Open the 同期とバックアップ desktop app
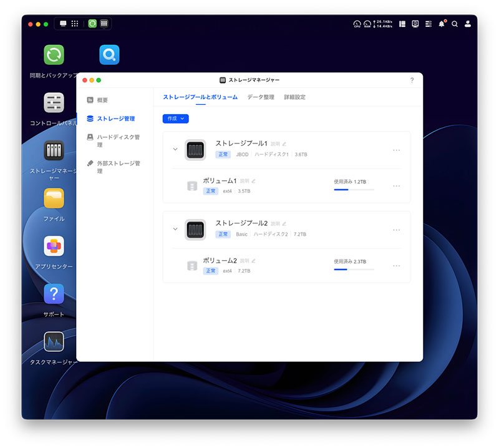The width and height of the screenshot is (499, 448). pyautogui.click(x=54, y=55)
